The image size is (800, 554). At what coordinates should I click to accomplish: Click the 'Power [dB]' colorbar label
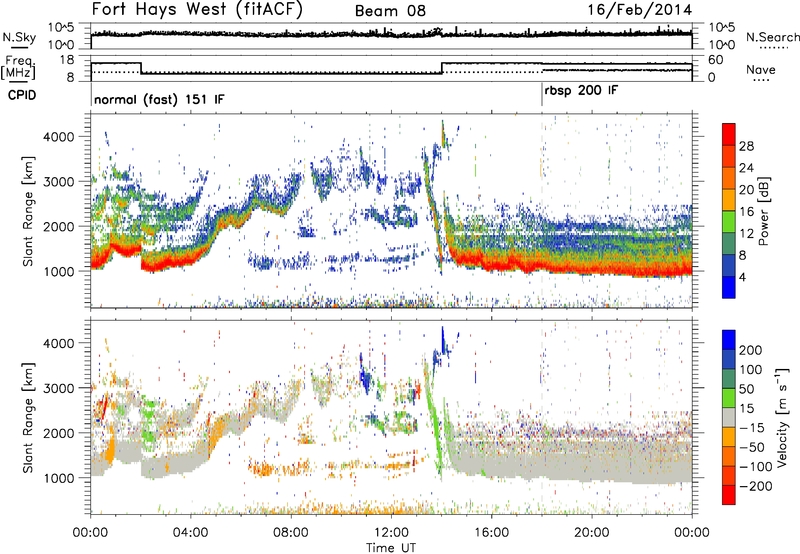click(x=763, y=211)
